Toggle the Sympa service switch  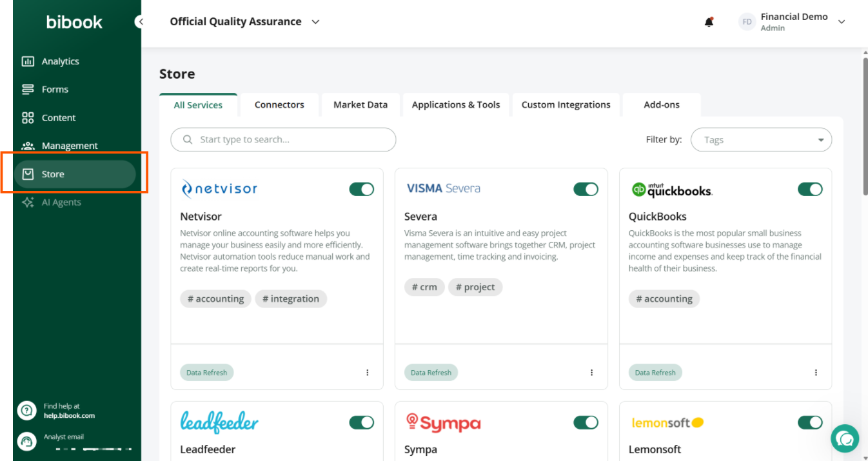click(586, 422)
